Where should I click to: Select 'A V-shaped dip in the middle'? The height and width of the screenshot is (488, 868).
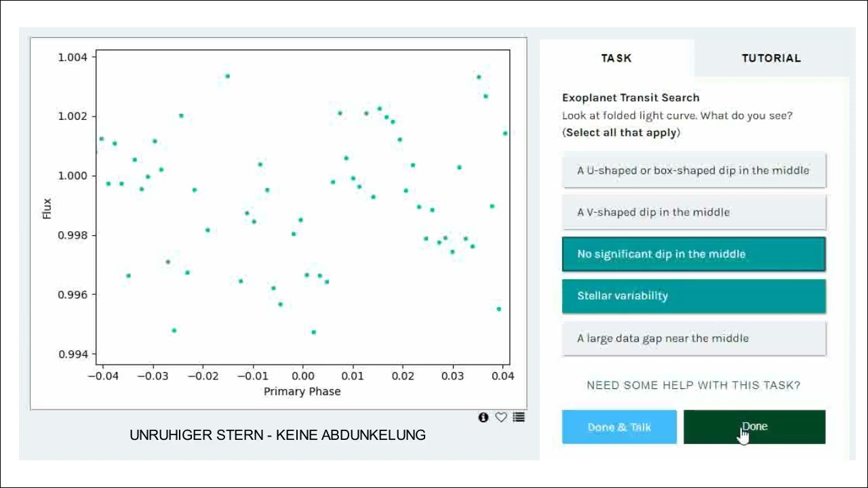click(694, 212)
